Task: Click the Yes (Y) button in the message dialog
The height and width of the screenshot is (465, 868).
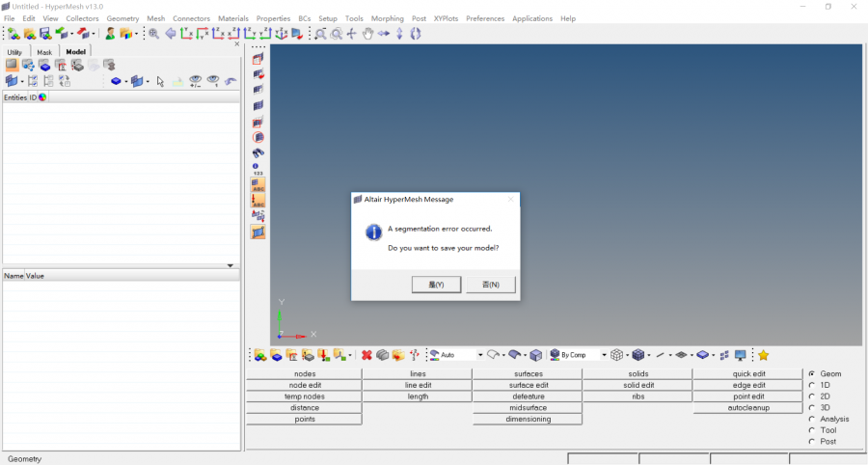Action: [x=436, y=285]
